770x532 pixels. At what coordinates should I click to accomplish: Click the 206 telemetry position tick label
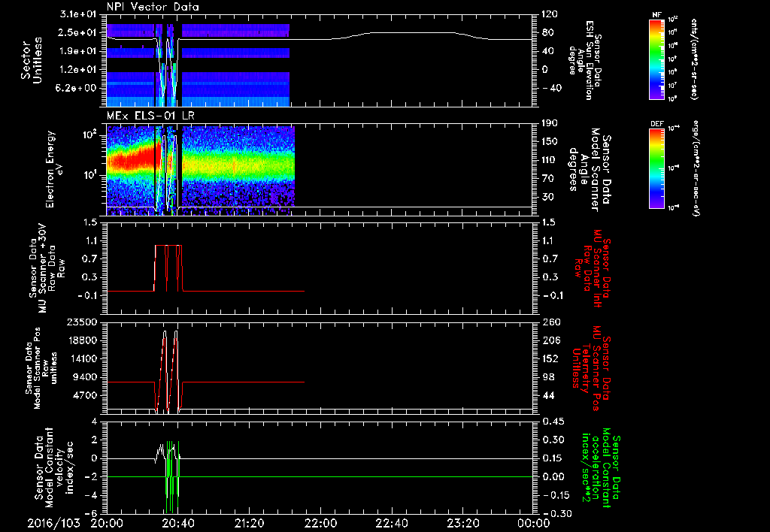551,340
